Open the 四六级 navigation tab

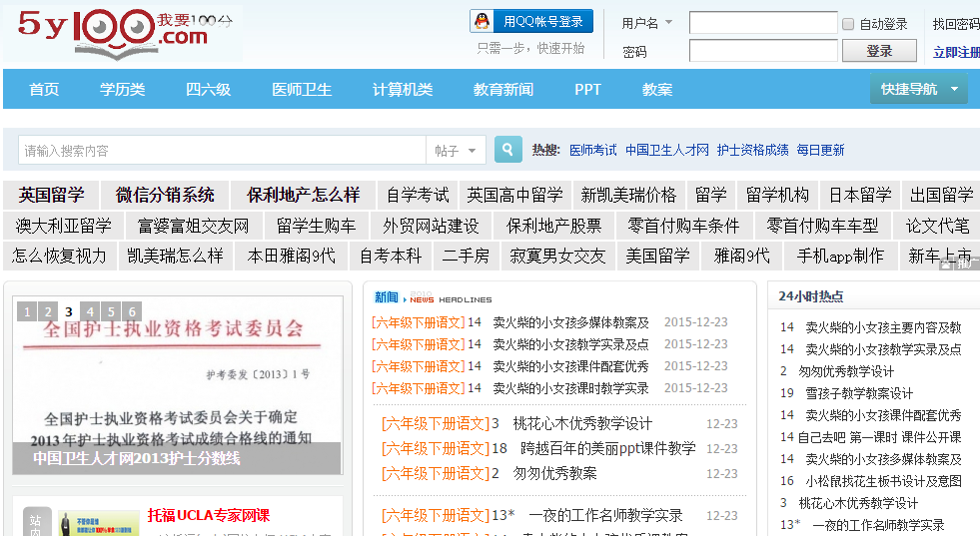pos(208,90)
